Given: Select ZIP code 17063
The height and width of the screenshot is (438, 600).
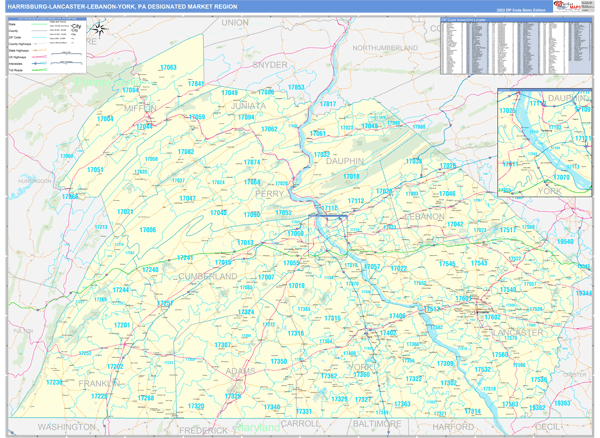Looking at the screenshot, I should 168,67.
